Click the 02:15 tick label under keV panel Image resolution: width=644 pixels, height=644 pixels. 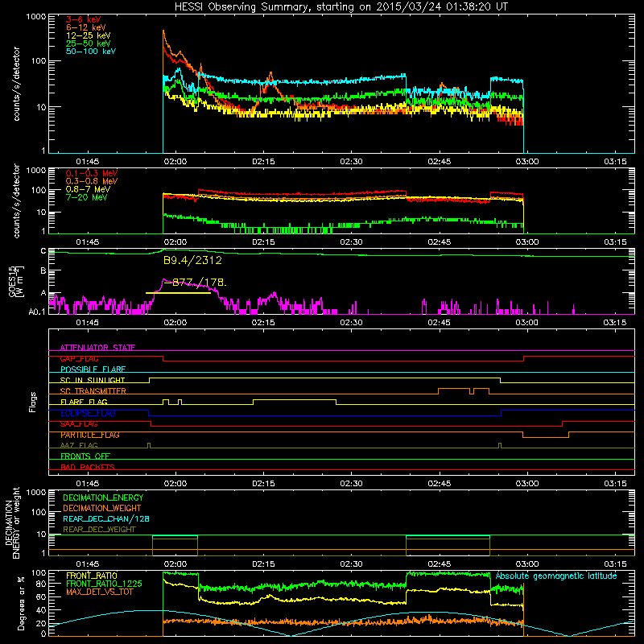(x=263, y=162)
